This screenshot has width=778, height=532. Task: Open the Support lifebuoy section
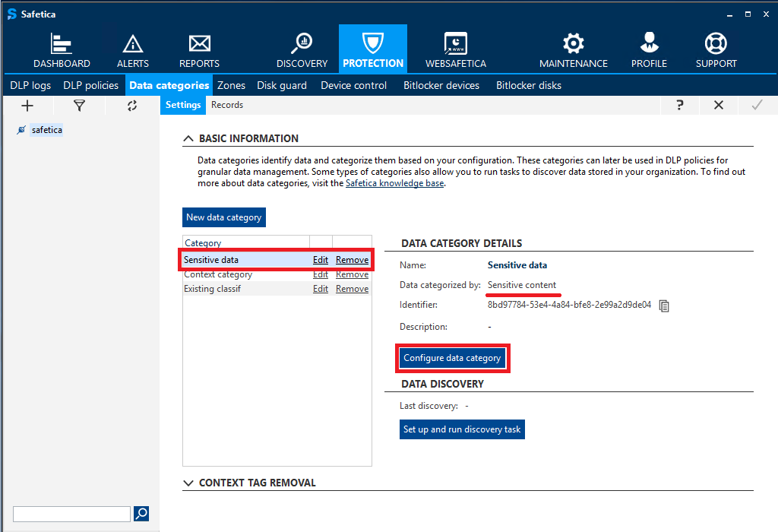click(x=716, y=49)
